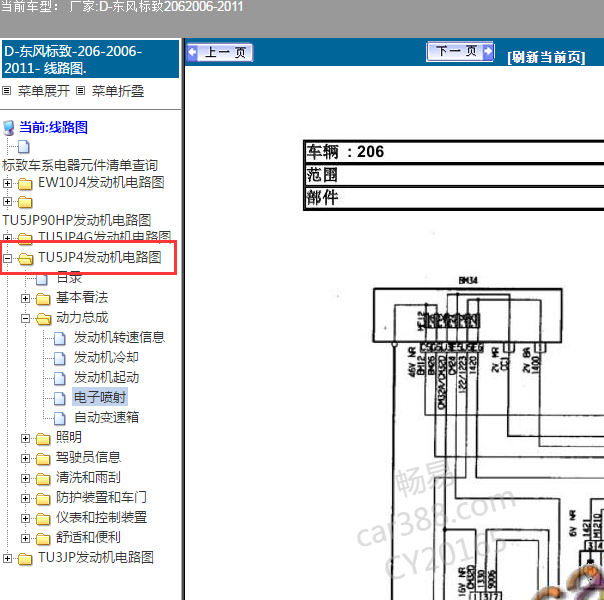Open 清洗和雨刮 entry
The height and width of the screenshot is (600, 604).
pos(89,477)
